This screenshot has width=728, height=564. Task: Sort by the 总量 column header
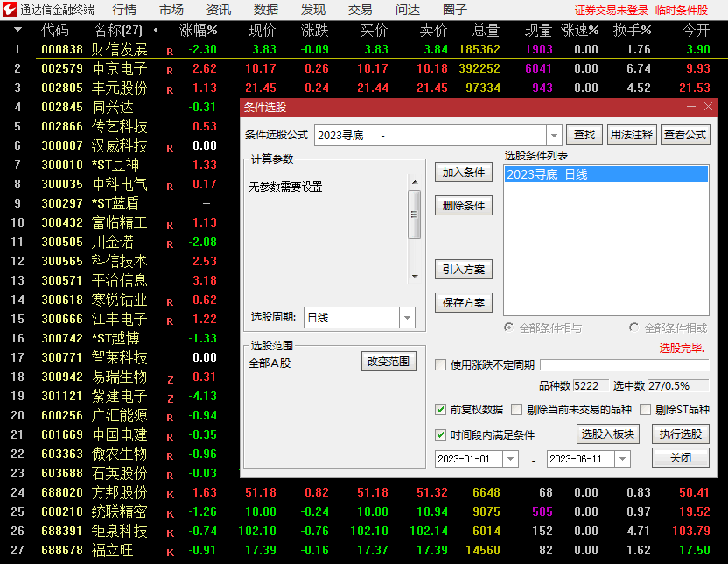[486, 30]
